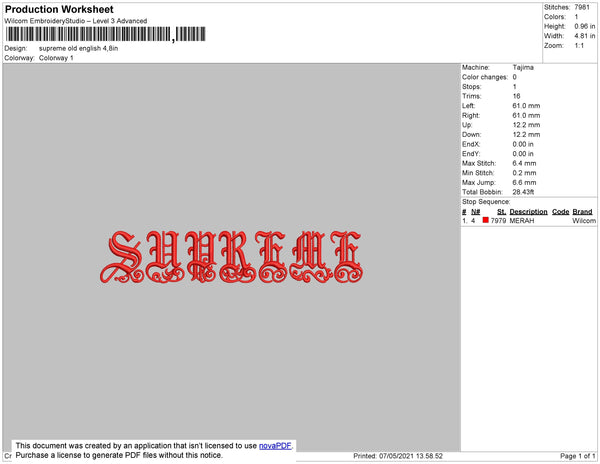Select Total Bobbin value 28.43ft

point(523,192)
